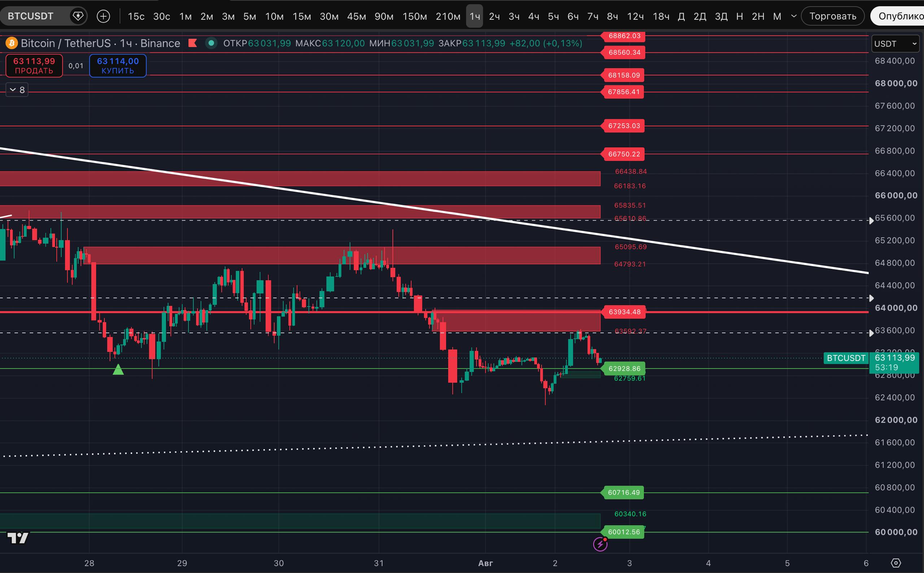Screen dimensions: 924x573
Task: Click the 66438.84 zone price text
Action: point(631,171)
